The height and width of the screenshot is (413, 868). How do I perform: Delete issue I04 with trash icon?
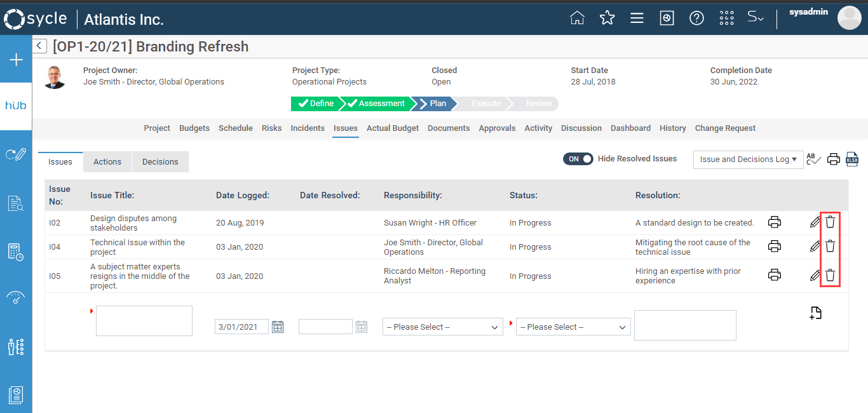point(830,246)
